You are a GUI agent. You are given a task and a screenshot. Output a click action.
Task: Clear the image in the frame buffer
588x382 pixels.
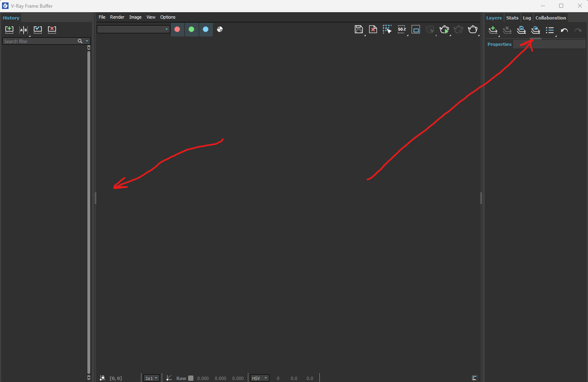click(373, 29)
